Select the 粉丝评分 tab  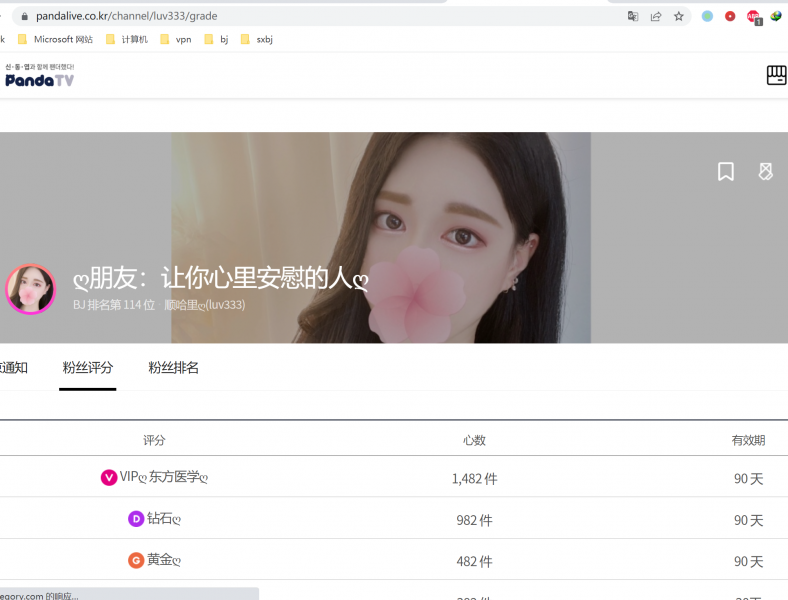coord(88,368)
